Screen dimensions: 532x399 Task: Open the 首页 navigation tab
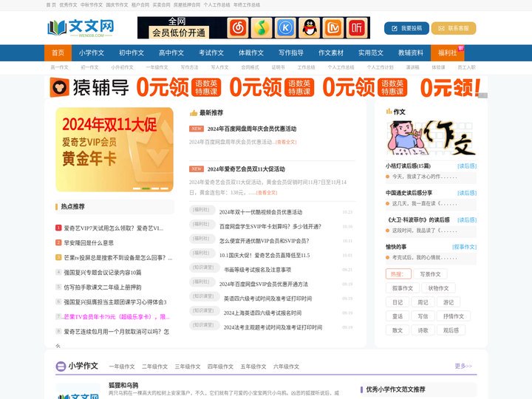coord(58,52)
